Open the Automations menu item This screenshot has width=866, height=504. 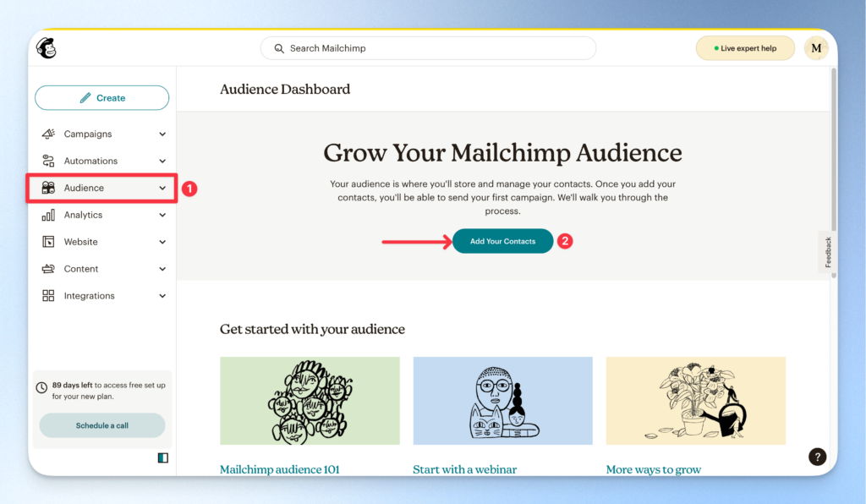coord(102,161)
